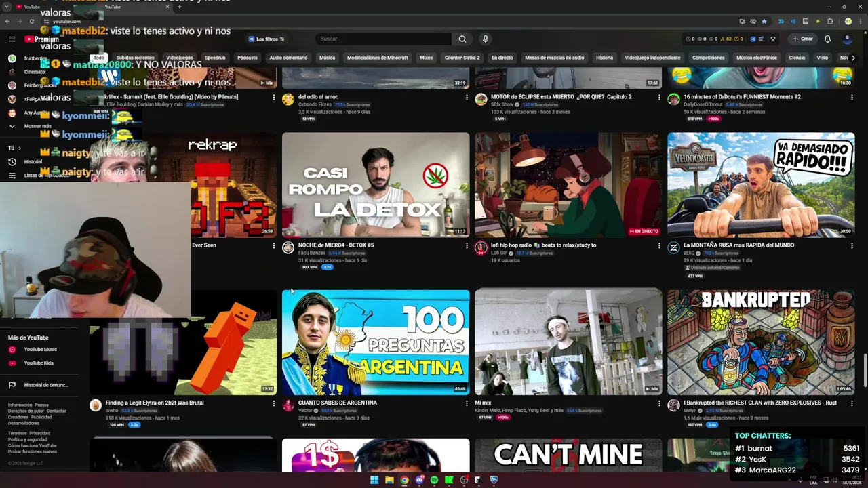Image resolution: width=868 pixels, height=488 pixels.
Task: Click the YouTube Premium logo
Action: click(x=42, y=39)
